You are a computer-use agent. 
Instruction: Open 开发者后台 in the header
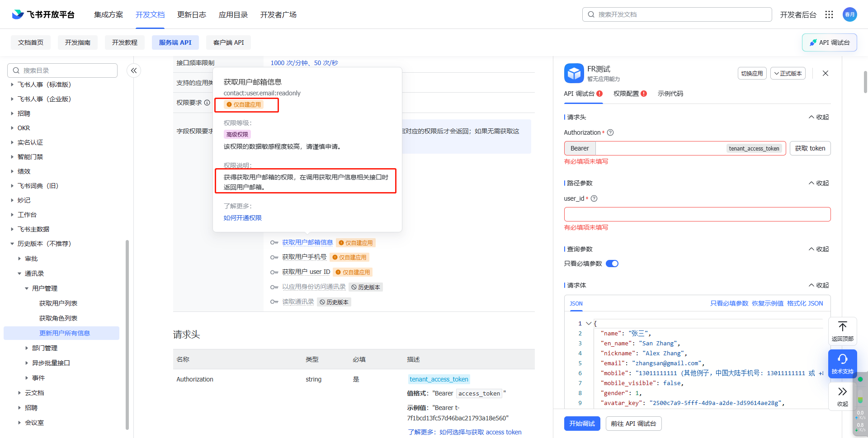pyautogui.click(x=798, y=14)
